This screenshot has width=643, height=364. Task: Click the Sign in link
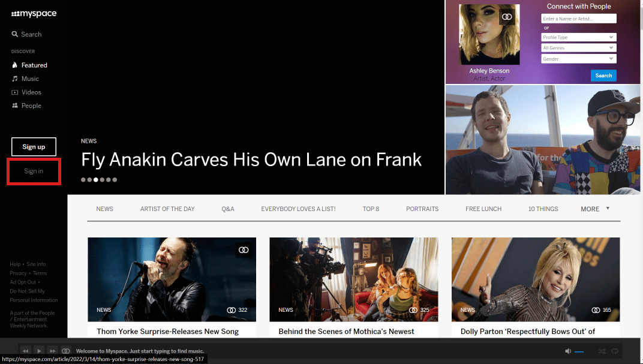(34, 171)
